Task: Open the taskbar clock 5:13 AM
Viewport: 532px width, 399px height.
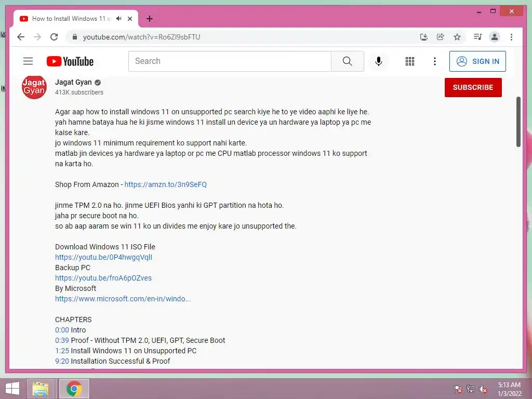Action: pos(509,389)
